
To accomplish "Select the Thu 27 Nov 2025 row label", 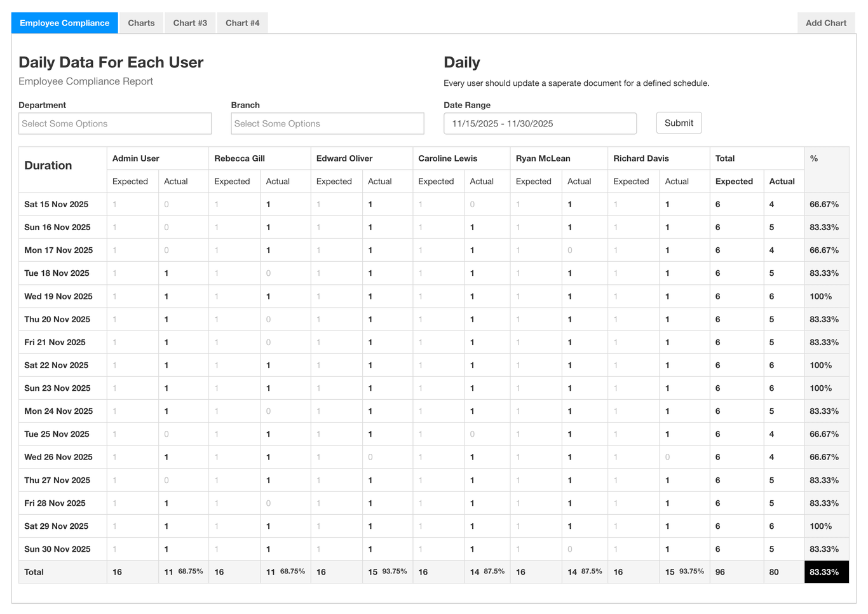I will pos(57,480).
